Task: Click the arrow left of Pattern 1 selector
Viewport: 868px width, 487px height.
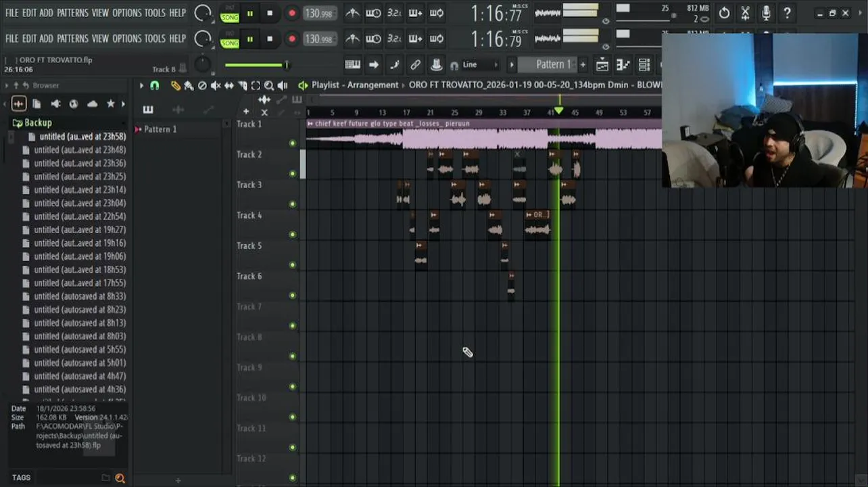Action: [512, 65]
